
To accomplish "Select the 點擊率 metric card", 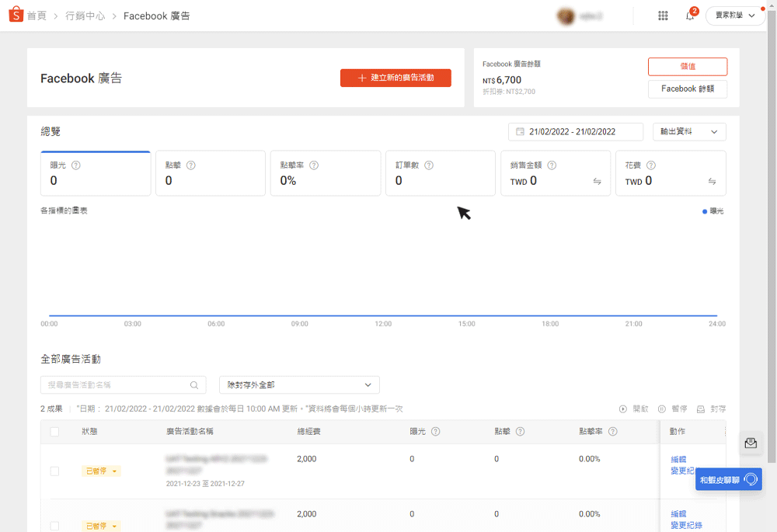I will (326, 173).
